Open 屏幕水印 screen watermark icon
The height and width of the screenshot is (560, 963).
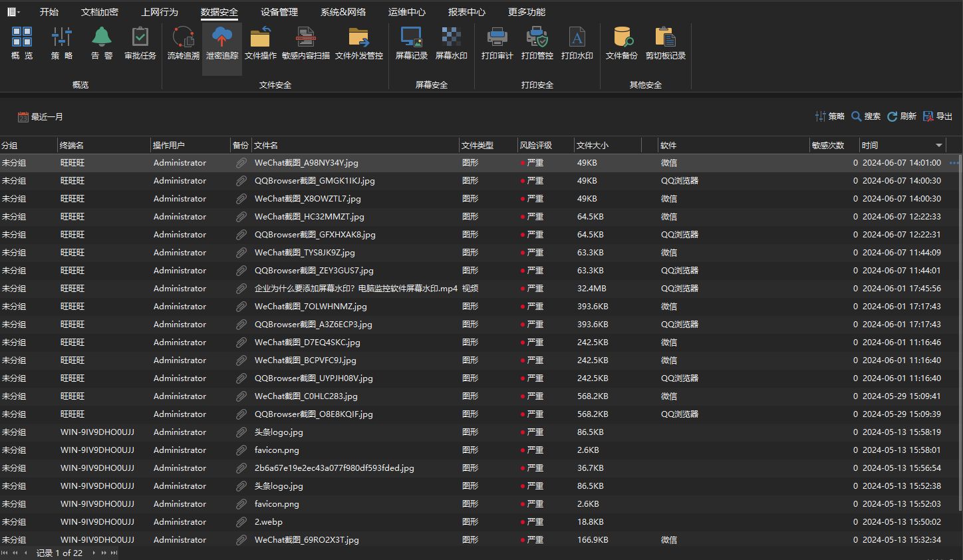click(451, 43)
